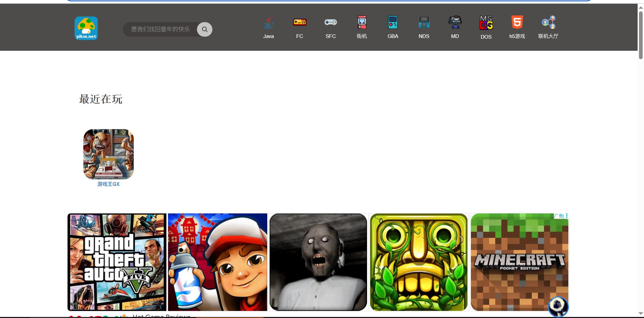This screenshot has height=318, width=644.
Task: Focus the game search input field
Action: [x=160, y=30]
